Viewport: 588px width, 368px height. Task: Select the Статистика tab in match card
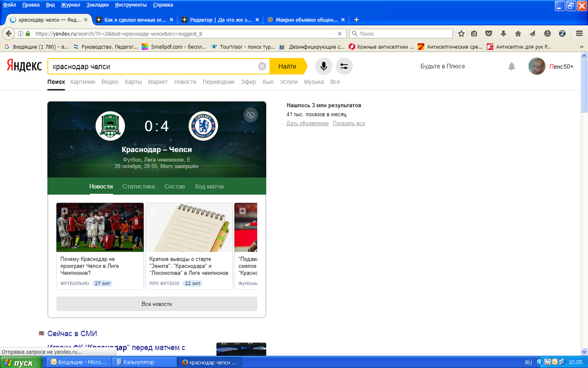tap(139, 186)
